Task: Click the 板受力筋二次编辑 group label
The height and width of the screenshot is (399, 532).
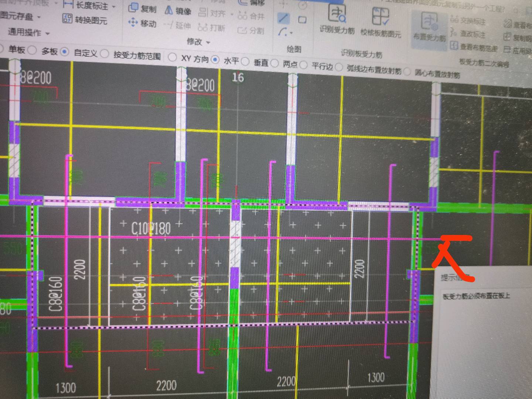Action: coord(484,63)
